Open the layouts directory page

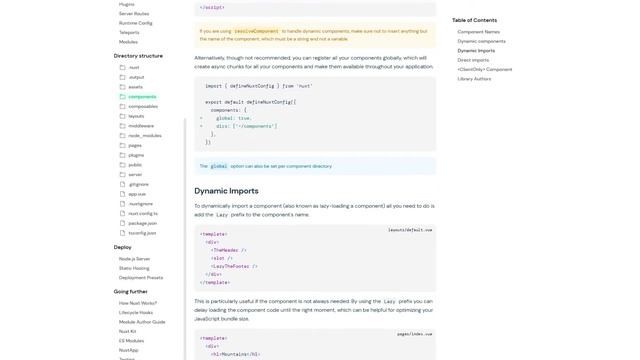pos(136,116)
